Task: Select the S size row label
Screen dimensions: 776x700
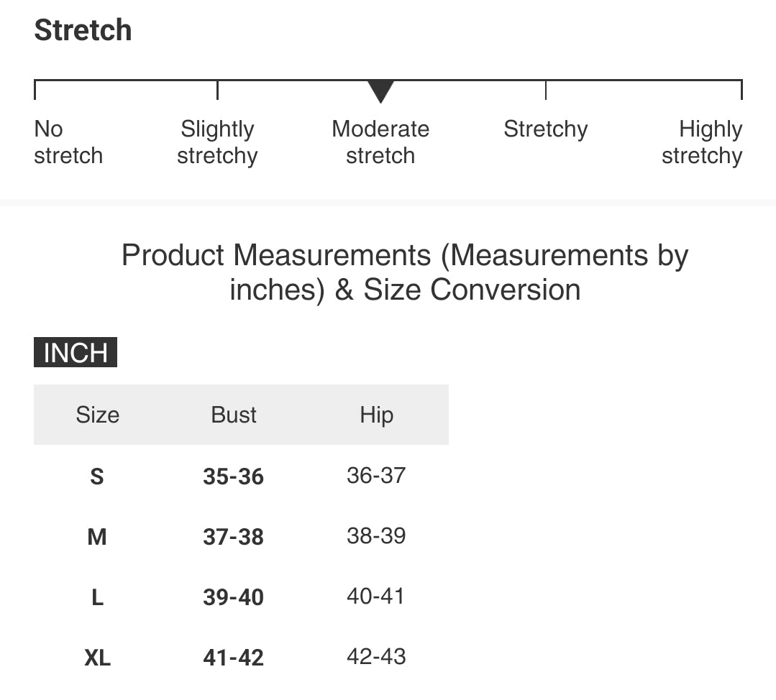Action: pos(97,476)
